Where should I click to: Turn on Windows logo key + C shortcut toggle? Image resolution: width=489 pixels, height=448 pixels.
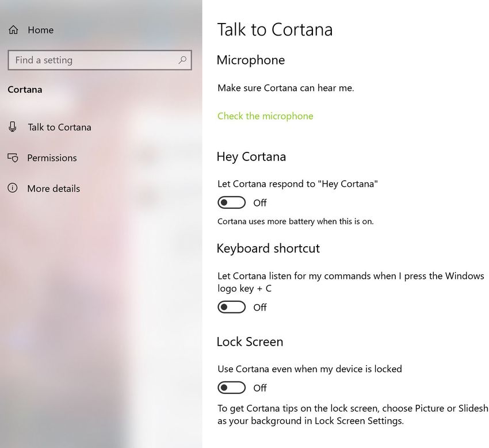(231, 307)
